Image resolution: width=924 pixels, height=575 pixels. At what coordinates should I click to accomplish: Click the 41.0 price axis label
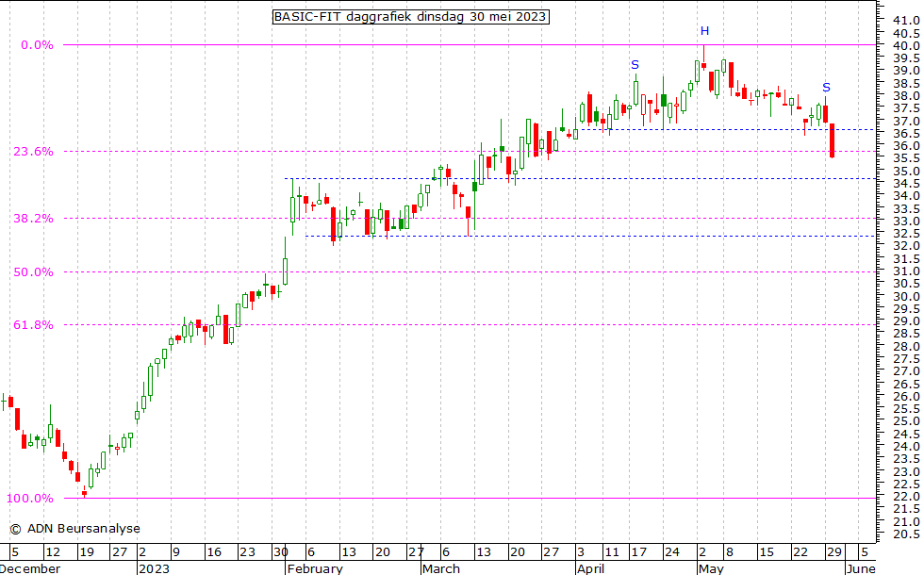pyautogui.click(x=906, y=20)
